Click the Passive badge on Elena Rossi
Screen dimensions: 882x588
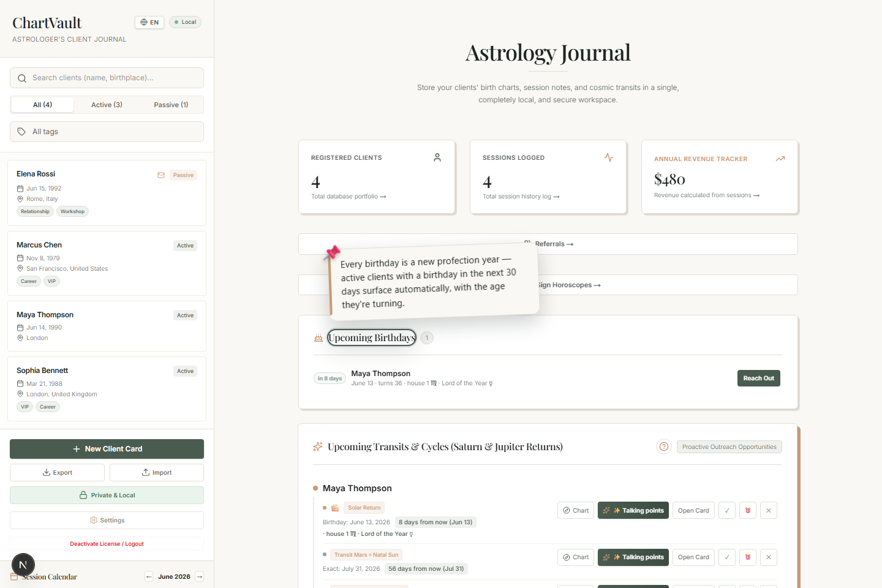(x=183, y=175)
